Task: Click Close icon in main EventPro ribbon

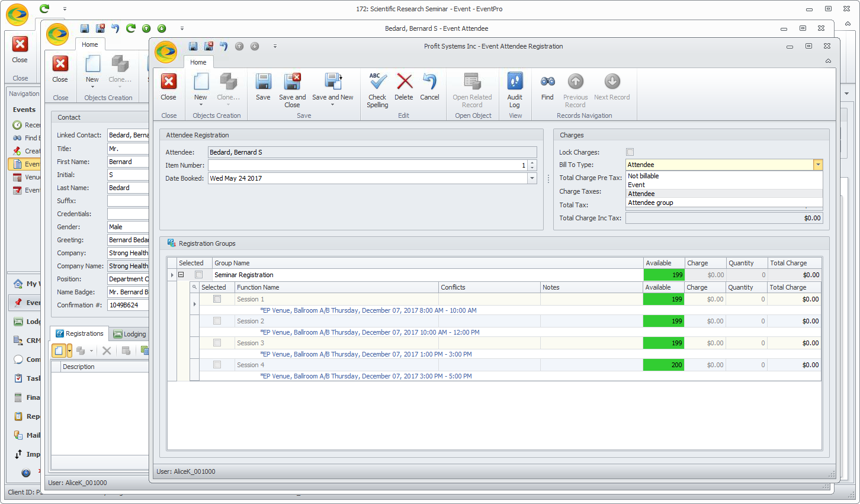Action: [20, 44]
